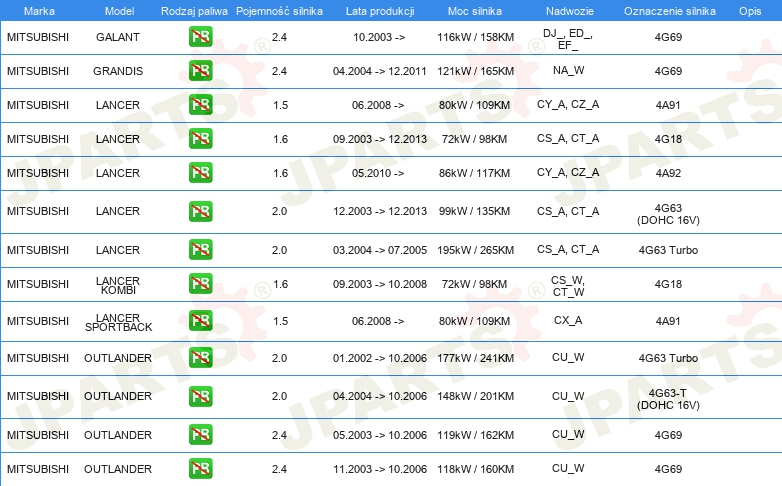The width and height of the screenshot is (782, 486).
Task: Click the fuel icon for Lancer 4A92 row
Action: pyautogui.click(x=200, y=172)
